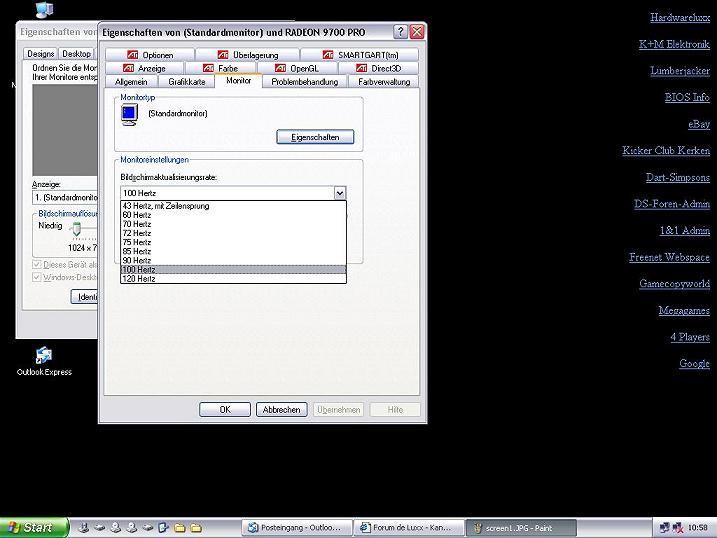This screenshot has width=717, height=538.
Task: Switch to the Farbe tab
Action: [x=220, y=69]
